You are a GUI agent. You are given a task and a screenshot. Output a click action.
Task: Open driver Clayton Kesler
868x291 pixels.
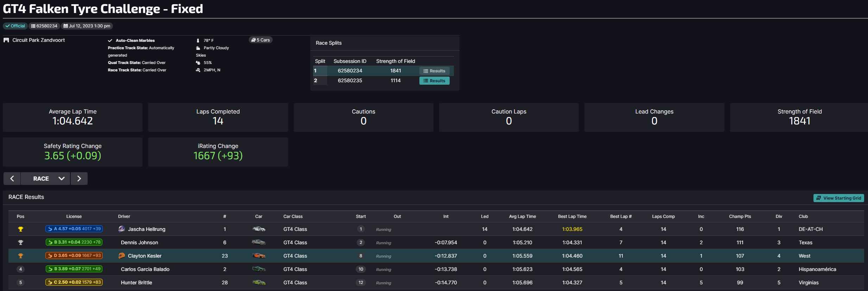(145, 256)
